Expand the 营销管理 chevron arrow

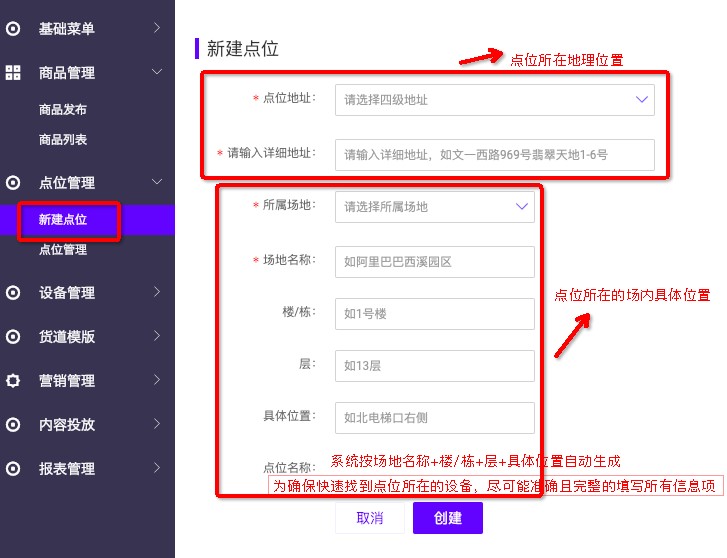(157, 380)
